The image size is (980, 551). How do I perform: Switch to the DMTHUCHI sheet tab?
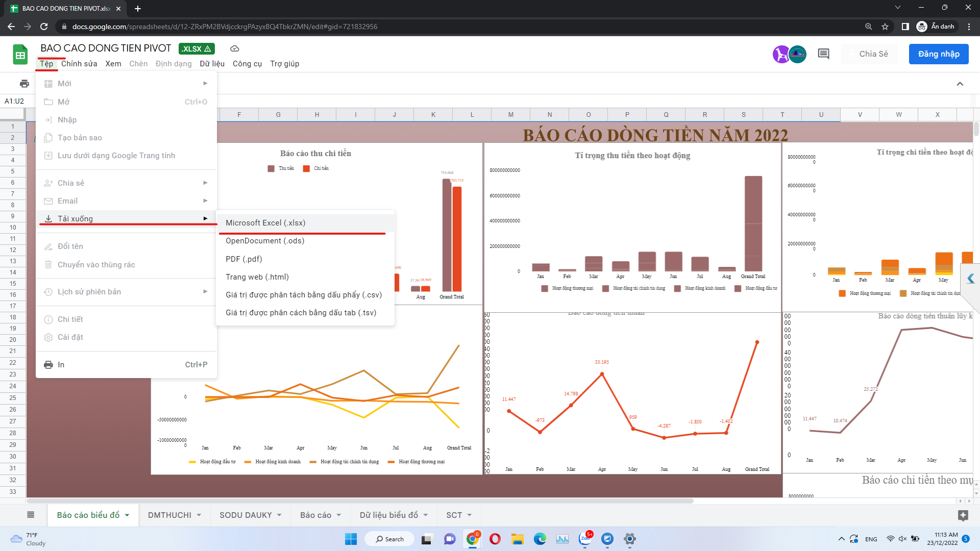click(x=170, y=515)
